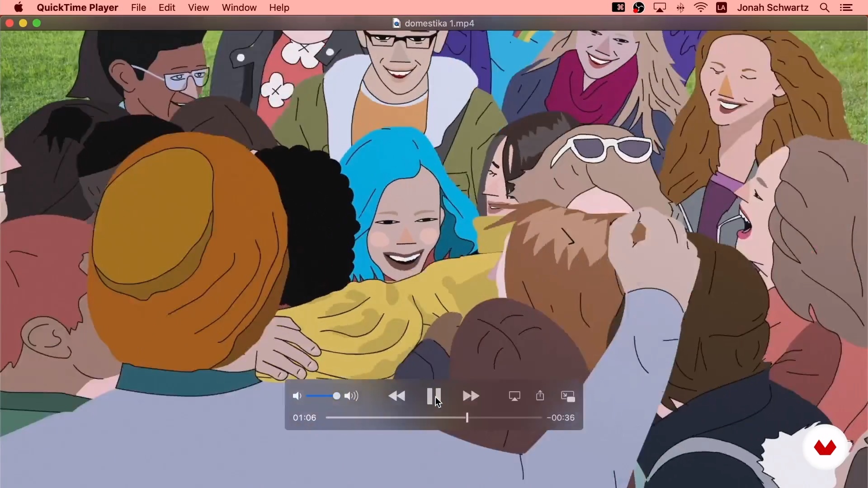
Task: Open the Window menu
Action: 239,8
